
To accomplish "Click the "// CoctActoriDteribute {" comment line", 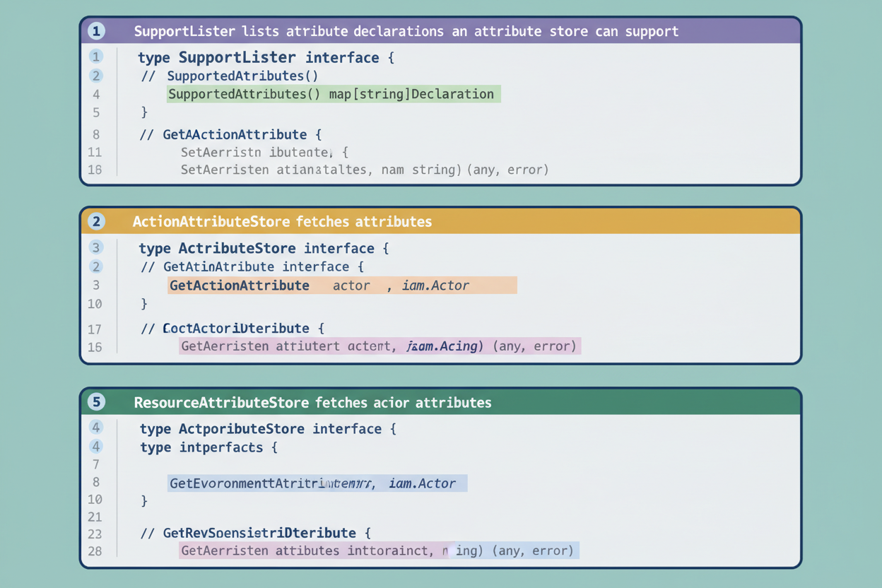I will 232,329.
